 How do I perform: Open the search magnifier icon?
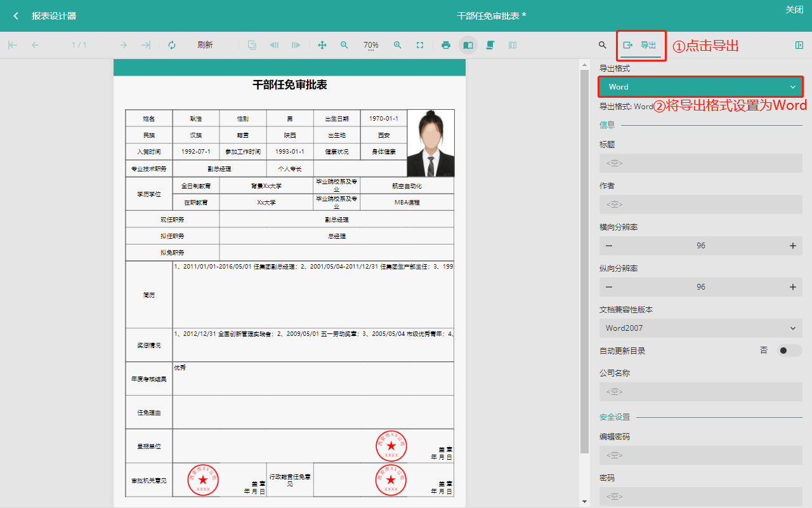pyautogui.click(x=603, y=45)
